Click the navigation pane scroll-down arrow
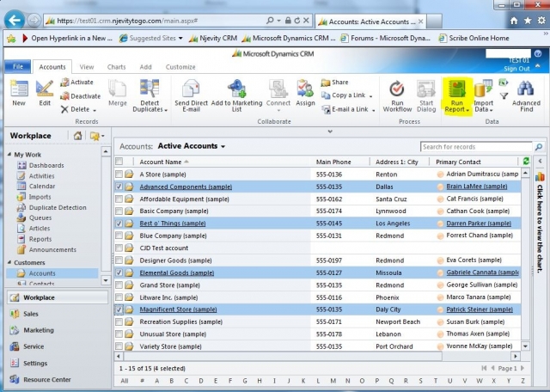Image resolution: width=550 pixels, height=392 pixels. [106, 280]
